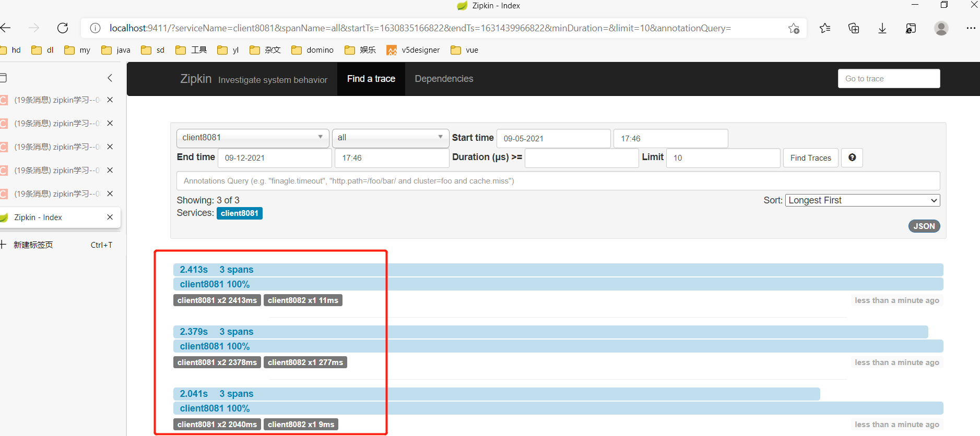
Task: Click the start date 09-05-2021 field
Action: tap(553, 138)
